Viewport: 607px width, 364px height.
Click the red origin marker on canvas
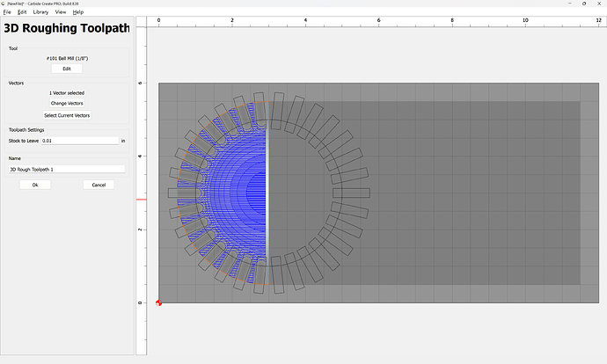(159, 303)
